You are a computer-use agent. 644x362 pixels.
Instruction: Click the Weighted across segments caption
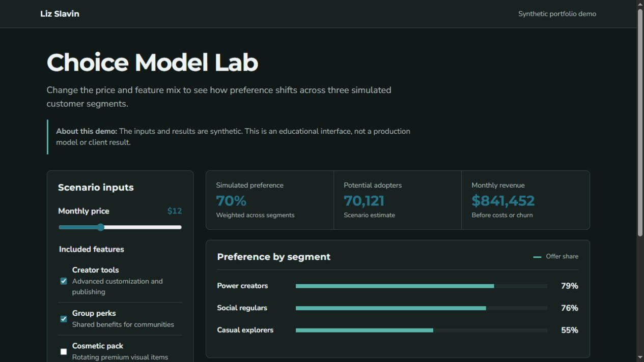tap(256, 215)
